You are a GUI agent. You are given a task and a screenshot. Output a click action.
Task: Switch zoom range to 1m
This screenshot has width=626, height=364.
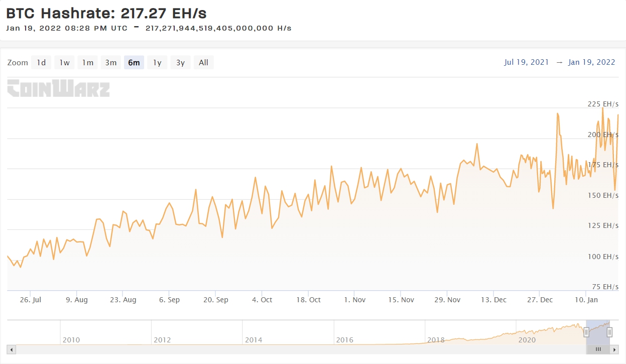[x=88, y=62]
